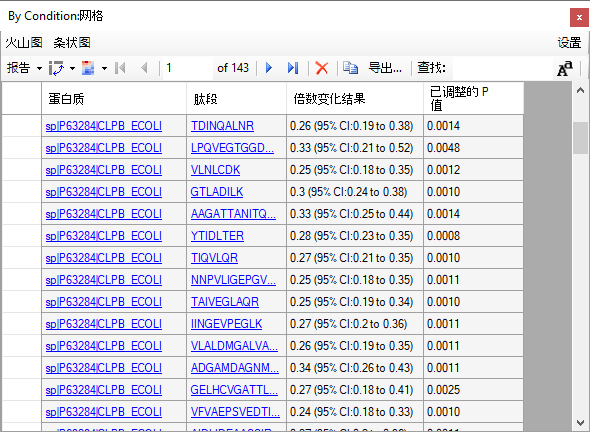Open peptide link TDINQALNR

coord(222,126)
